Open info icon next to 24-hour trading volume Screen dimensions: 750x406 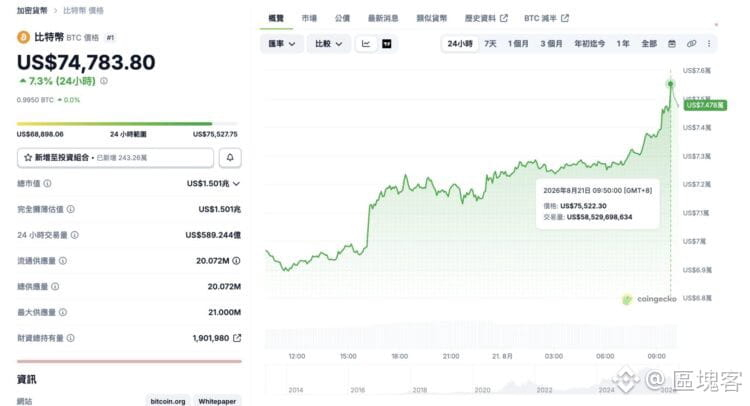75,235
